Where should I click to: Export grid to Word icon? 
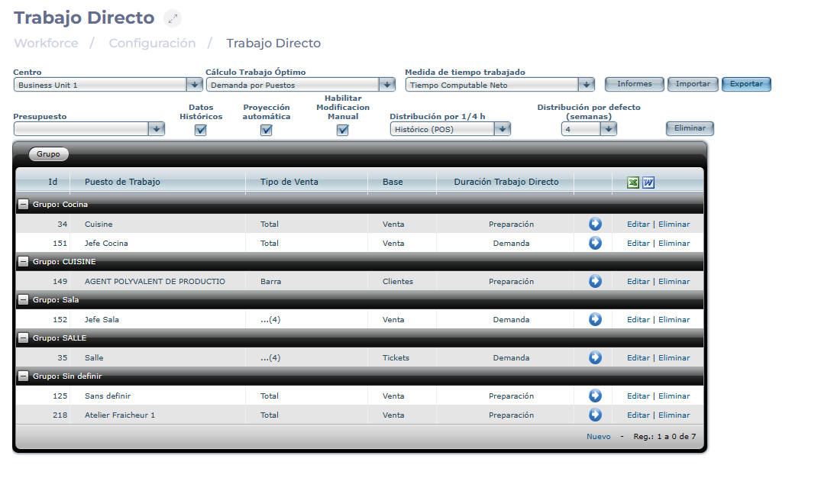coord(648,183)
